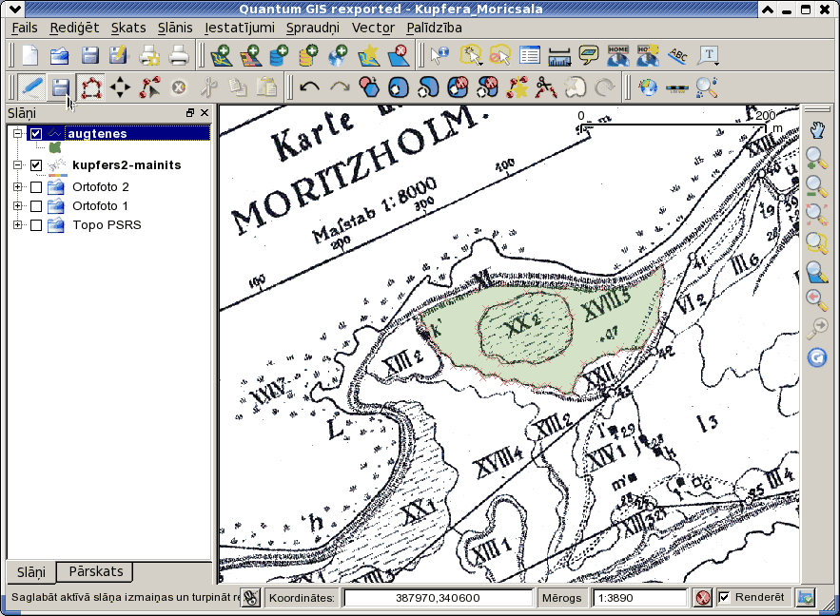Select the Node tool
This screenshot has width=840, height=616.
click(x=149, y=87)
